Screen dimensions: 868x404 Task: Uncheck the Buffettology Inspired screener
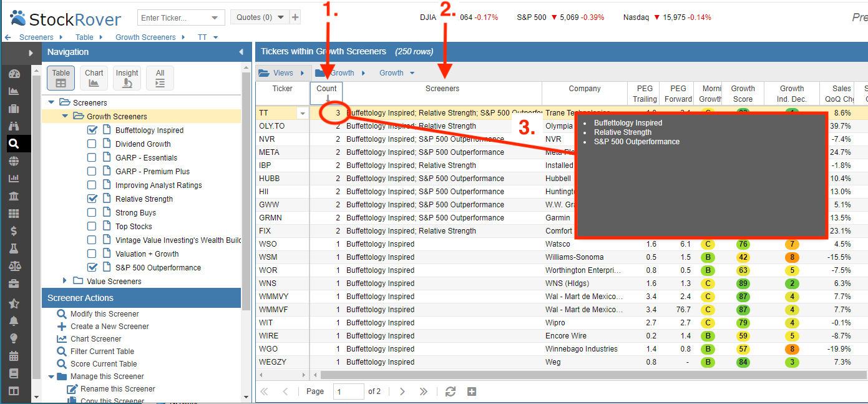click(92, 130)
